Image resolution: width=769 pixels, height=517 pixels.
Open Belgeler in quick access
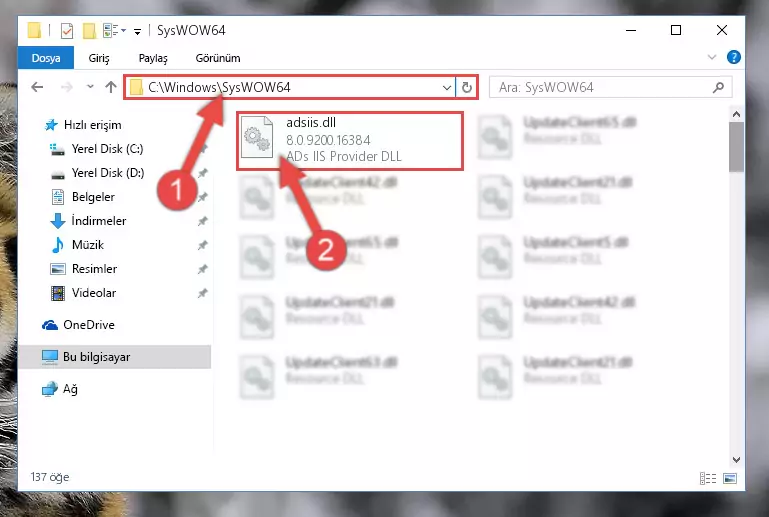83,197
